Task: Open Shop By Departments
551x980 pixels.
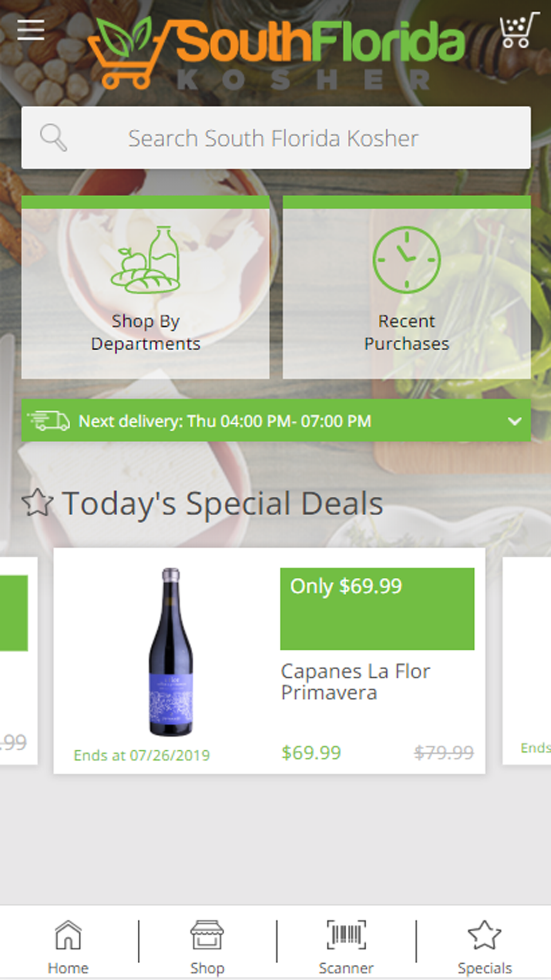Action: pos(145,332)
